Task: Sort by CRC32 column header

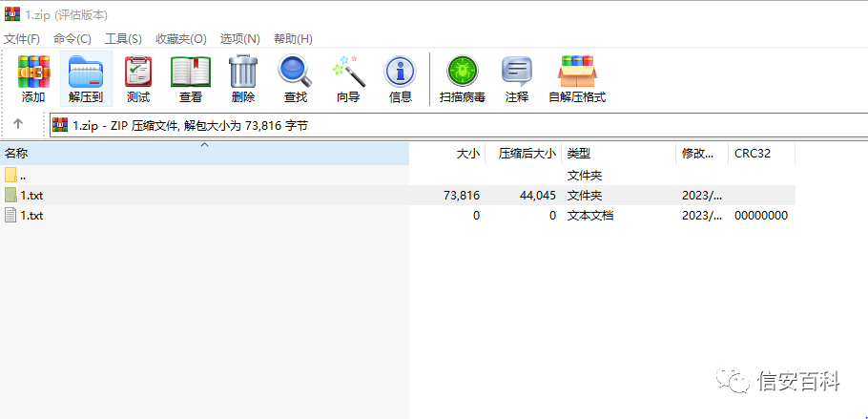Action: 762,154
